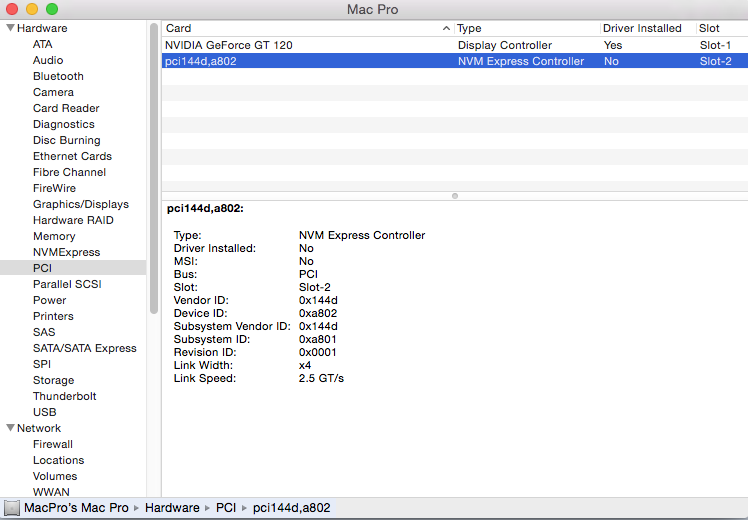Click the green zoom window button
Image resolution: width=748 pixels, height=520 pixels.
click(52, 9)
